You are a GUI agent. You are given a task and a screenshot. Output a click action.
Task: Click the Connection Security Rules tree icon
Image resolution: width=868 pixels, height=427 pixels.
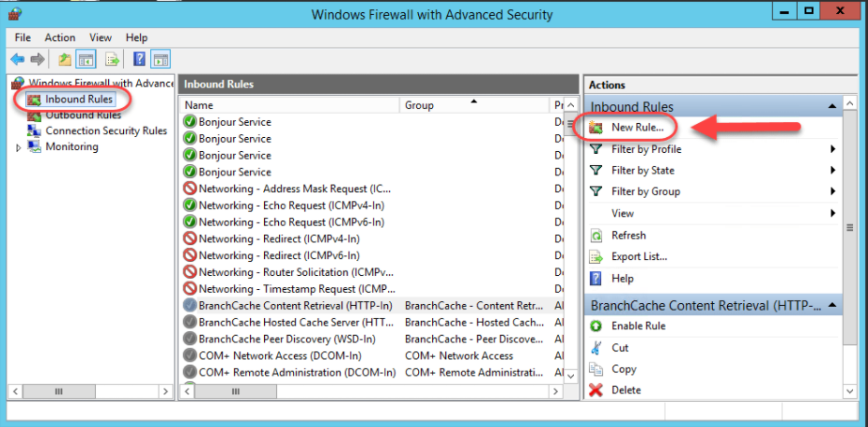coord(35,131)
